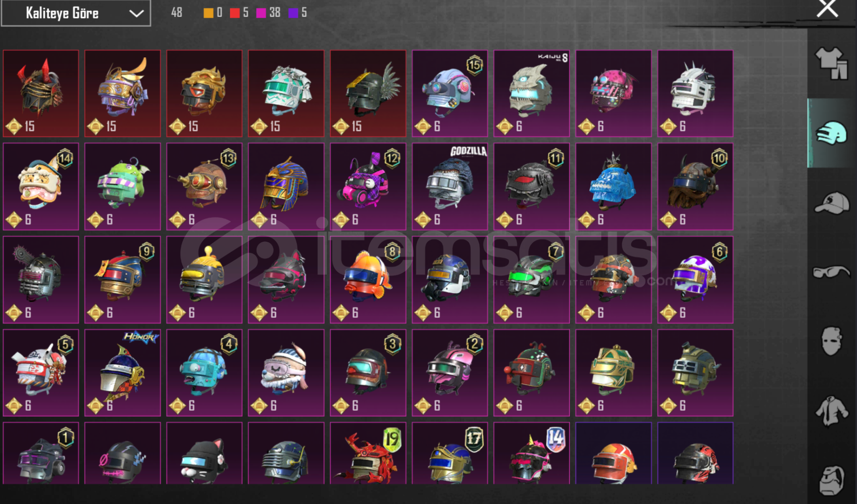Pick the red horned level 15 helmet
Screen dimensions: 857x504
click(x=41, y=93)
